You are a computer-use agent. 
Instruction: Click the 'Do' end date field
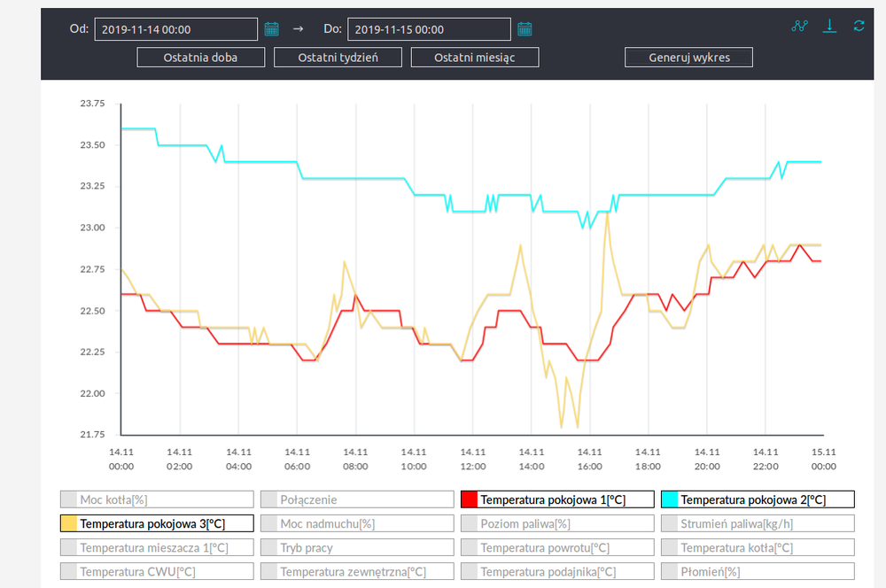pos(429,29)
